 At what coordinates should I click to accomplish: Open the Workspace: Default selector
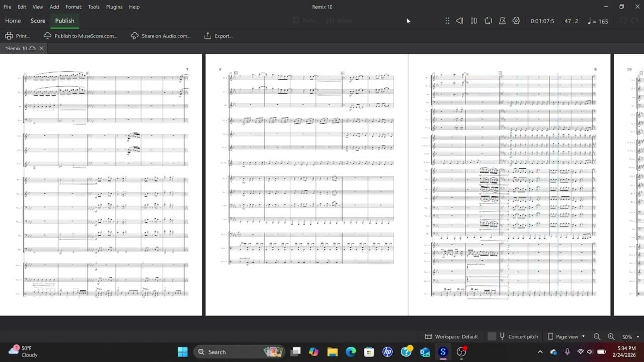click(x=451, y=337)
